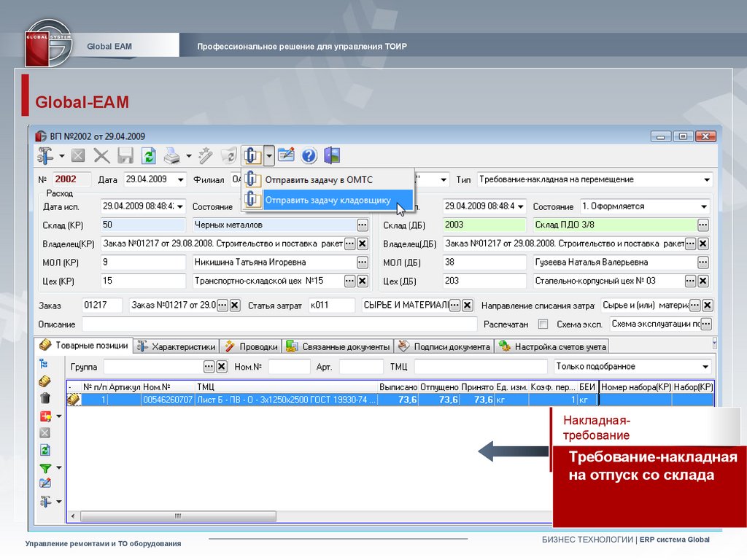Viewport: 747px width, 560px height.
Task: Click the Арт. filter input field
Action: 360,367
